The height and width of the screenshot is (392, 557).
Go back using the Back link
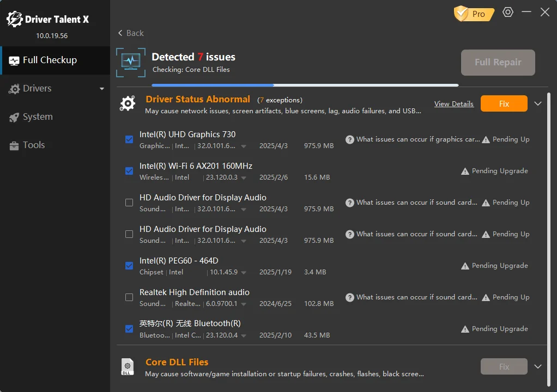[x=131, y=33]
